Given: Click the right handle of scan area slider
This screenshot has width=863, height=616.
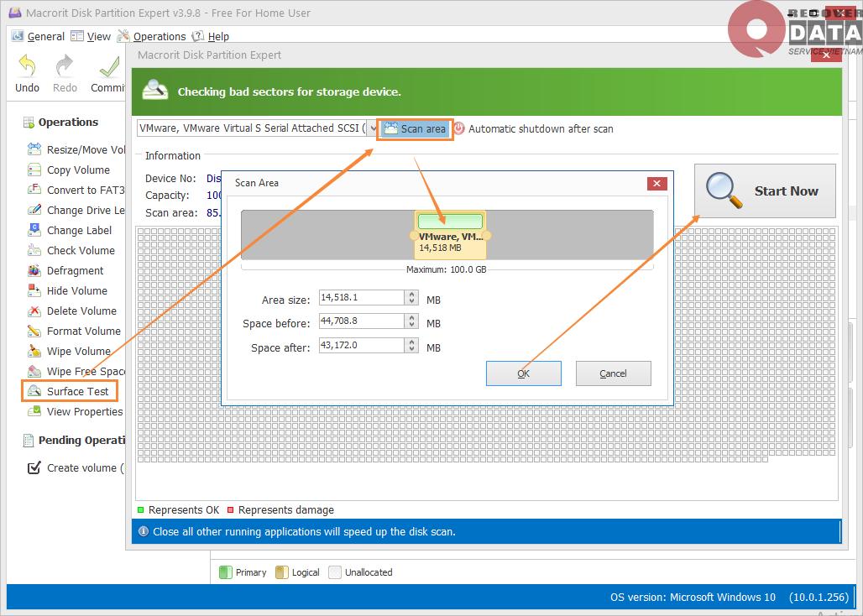Looking at the screenshot, I should [x=487, y=236].
